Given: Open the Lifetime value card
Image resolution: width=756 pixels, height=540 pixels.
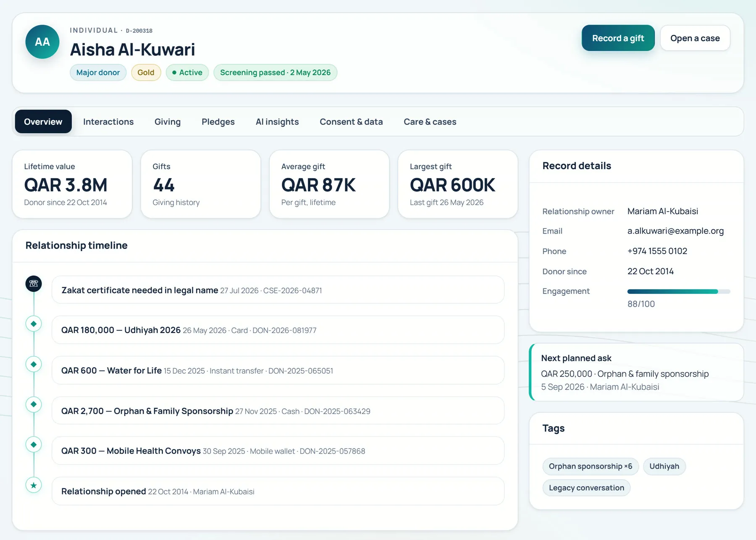Looking at the screenshot, I should click(72, 184).
